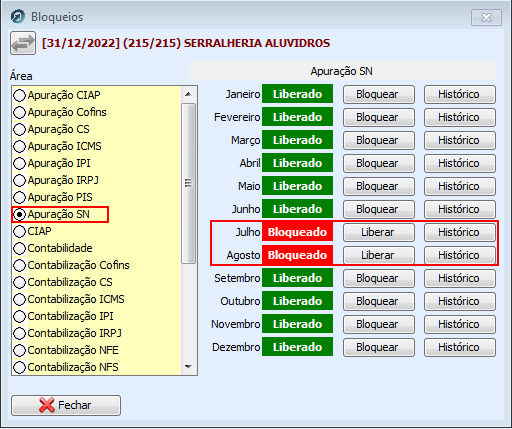Click the area list scrollbar thumb
The width and height of the screenshot is (512, 429).
point(189,183)
